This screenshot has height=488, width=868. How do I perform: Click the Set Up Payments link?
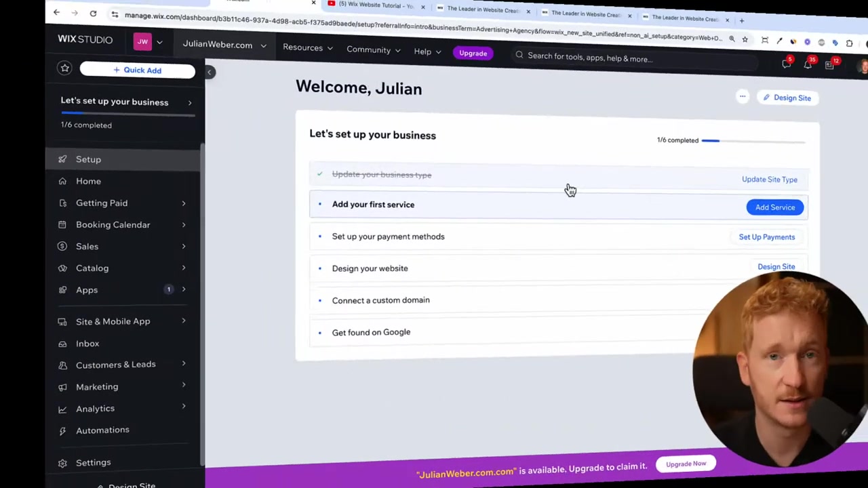(767, 237)
